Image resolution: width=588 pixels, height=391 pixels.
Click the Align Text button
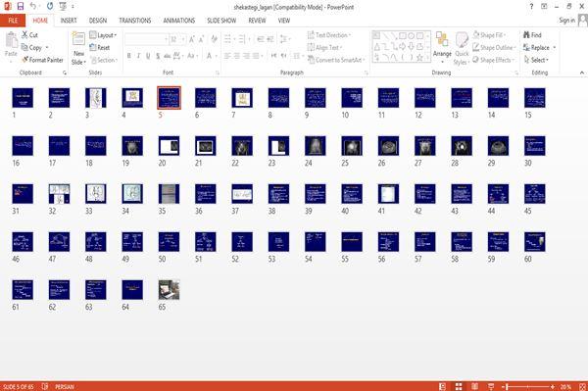(324, 48)
